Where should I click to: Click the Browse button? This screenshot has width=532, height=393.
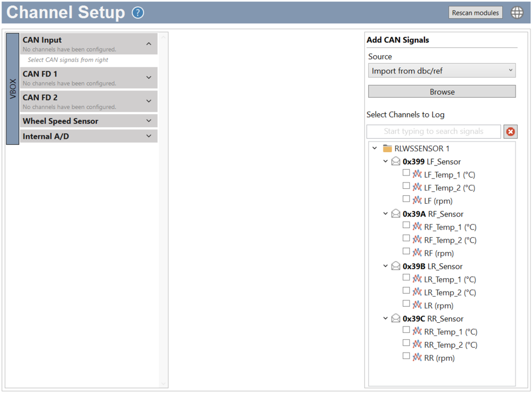(x=442, y=91)
